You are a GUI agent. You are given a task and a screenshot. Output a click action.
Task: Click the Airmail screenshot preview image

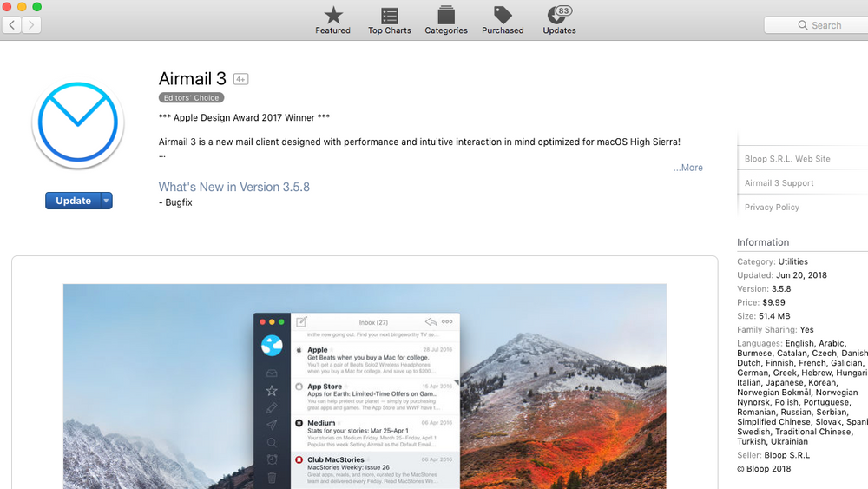tap(365, 387)
